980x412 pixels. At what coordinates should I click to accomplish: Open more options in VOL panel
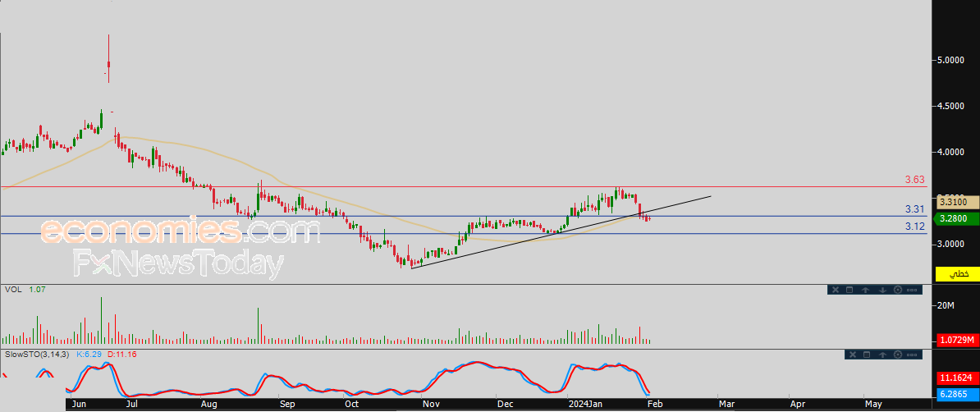tap(913, 290)
